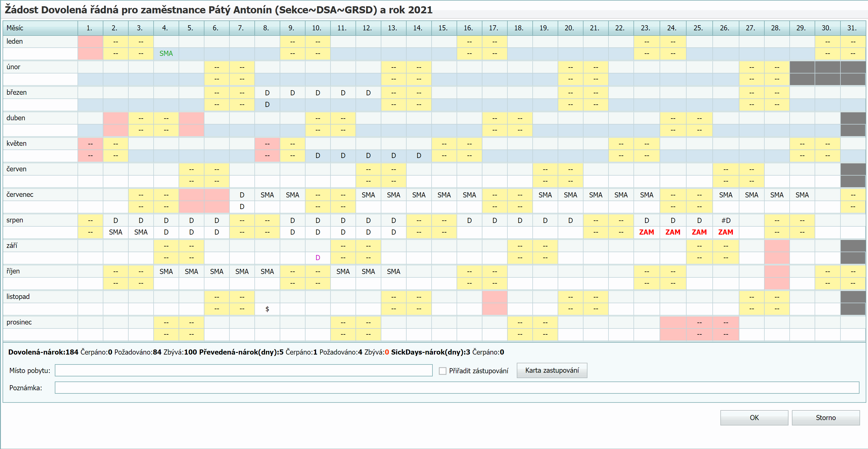Select the duben month row label
The height and width of the screenshot is (449, 868).
(40, 118)
